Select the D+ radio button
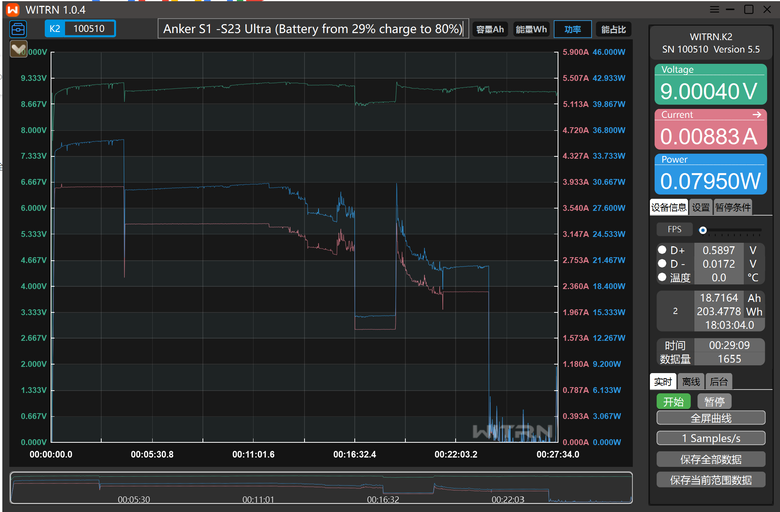Viewport: 780px width, 512px height. (662, 250)
